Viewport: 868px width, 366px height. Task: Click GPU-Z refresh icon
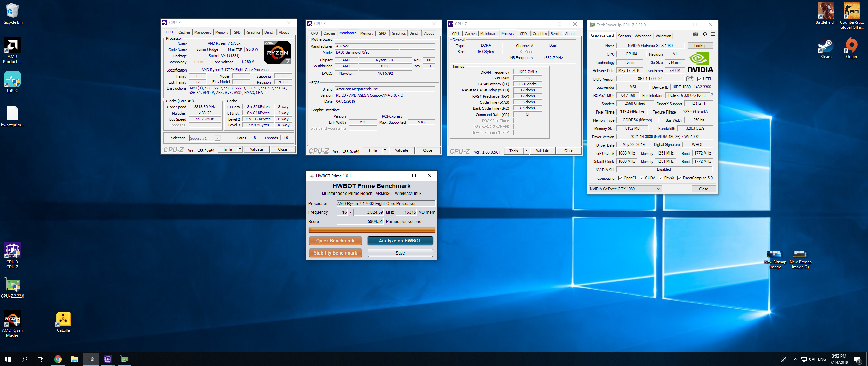705,34
